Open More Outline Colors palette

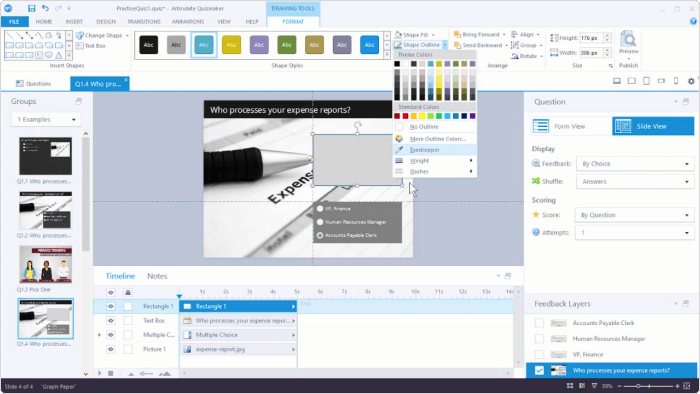pyautogui.click(x=438, y=139)
